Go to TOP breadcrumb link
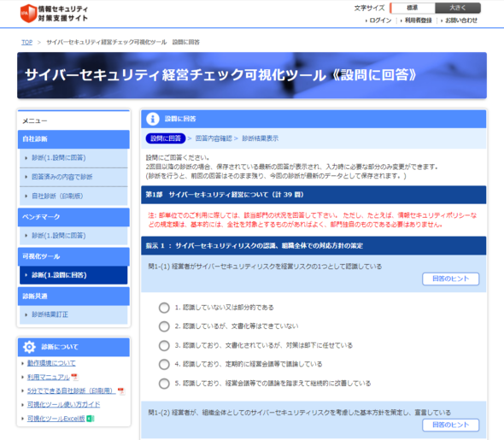This screenshot has height=440, width=504. pos(26,42)
